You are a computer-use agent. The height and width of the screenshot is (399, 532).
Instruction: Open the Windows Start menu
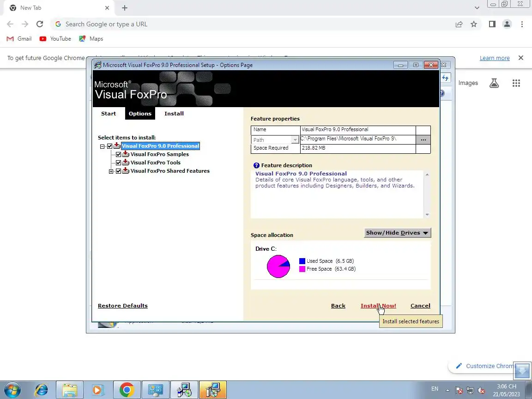point(12,390)
